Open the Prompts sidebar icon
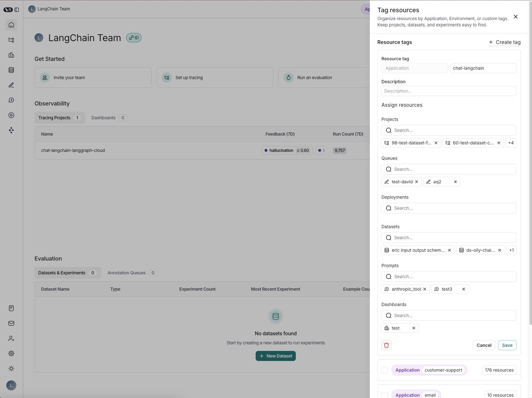 [x=11, y=100]
